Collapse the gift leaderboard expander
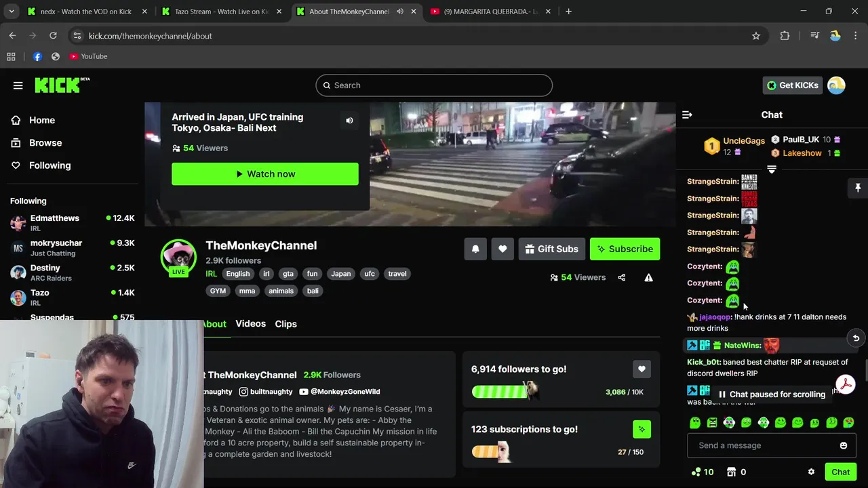This screenshot has height=488, width=868. (x=772, y=169)
